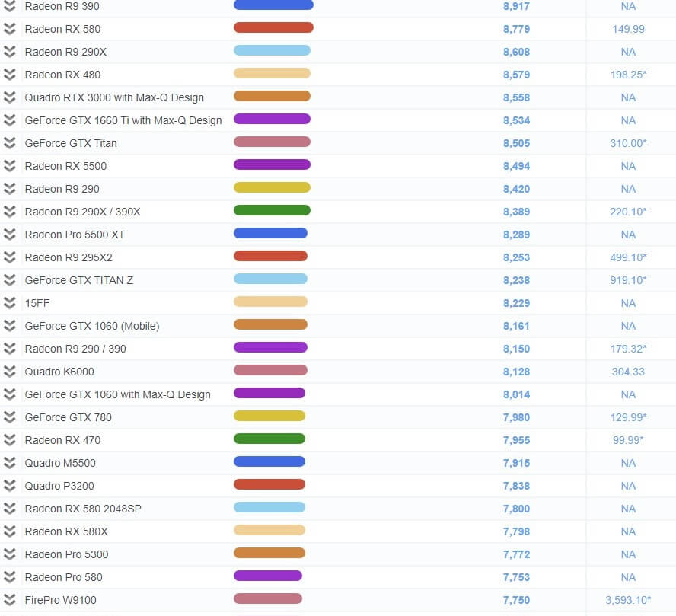Click the light blue bar for Radeon R9 290X
This screenshot has width=676, height=616.
(272, 50)
